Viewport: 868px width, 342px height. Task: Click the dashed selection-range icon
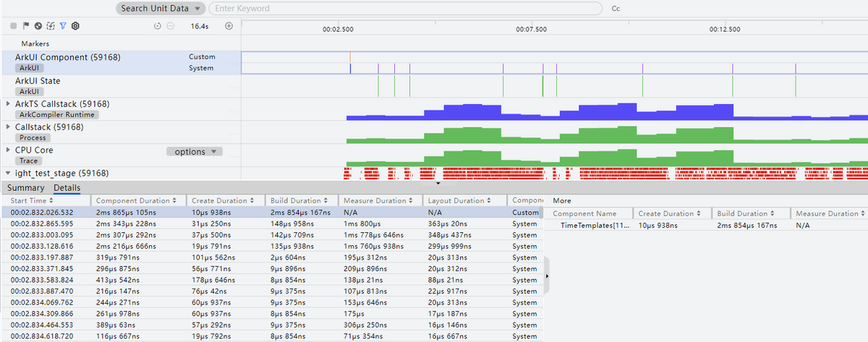[51, 26]
